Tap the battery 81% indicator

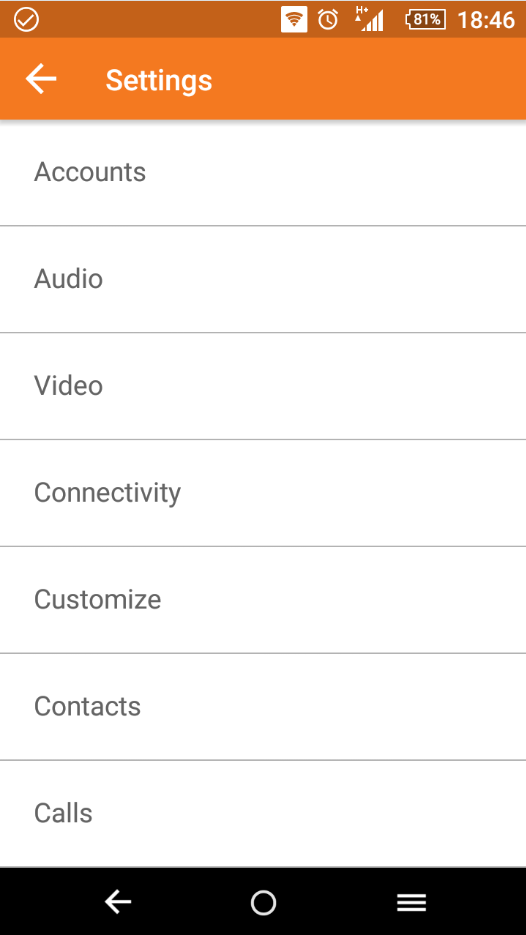(x=425, y=20)
